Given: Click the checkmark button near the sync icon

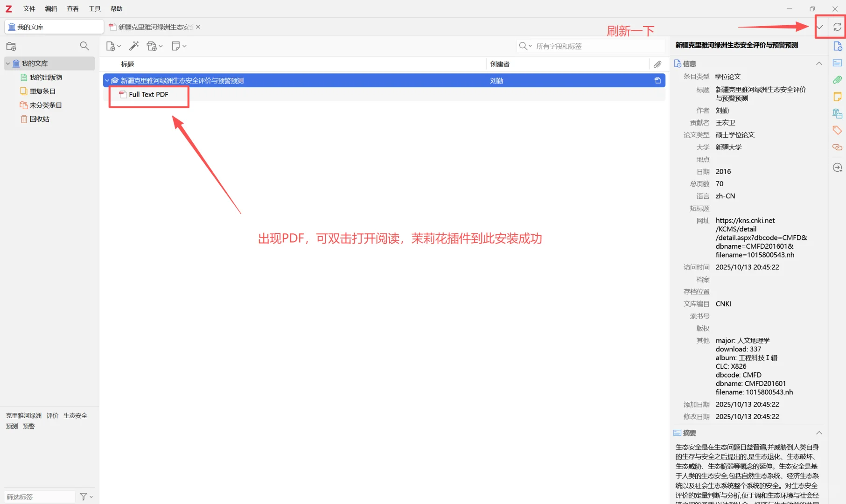Looking at the screenshot, I should pos(820,28).
